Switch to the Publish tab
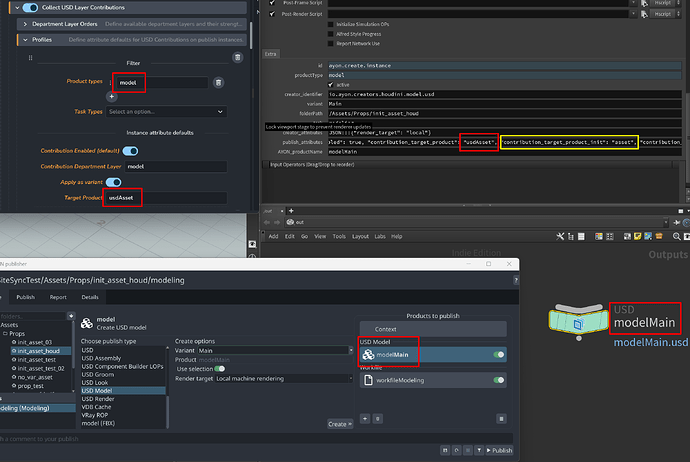This screenshot has width=690, height=462. pos(26,297)
